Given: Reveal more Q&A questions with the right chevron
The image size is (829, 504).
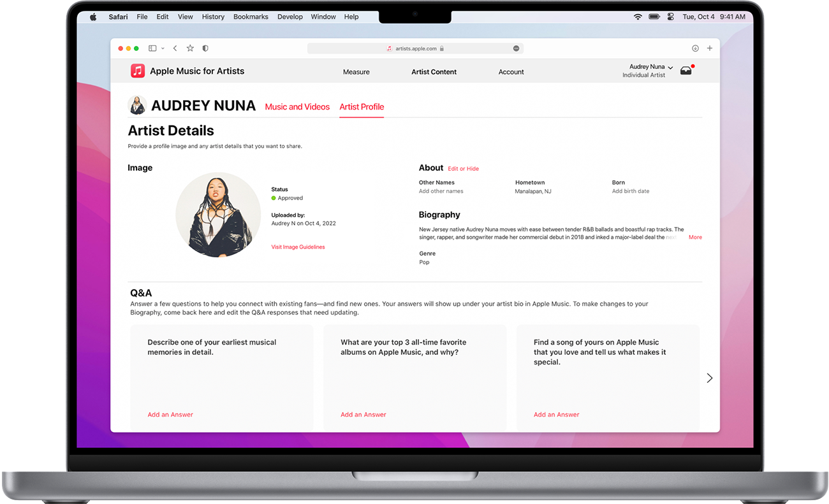Looking at the screenshot, I should 710,377.
